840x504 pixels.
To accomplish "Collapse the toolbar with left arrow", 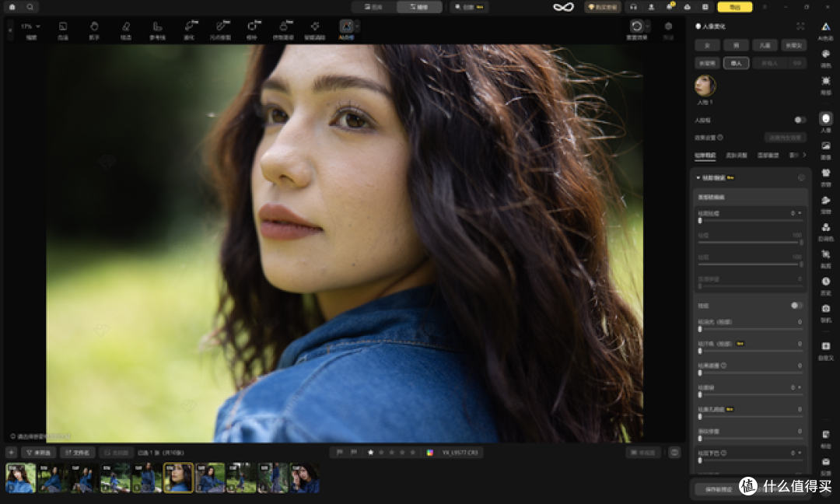I will (x=9, y=31).
